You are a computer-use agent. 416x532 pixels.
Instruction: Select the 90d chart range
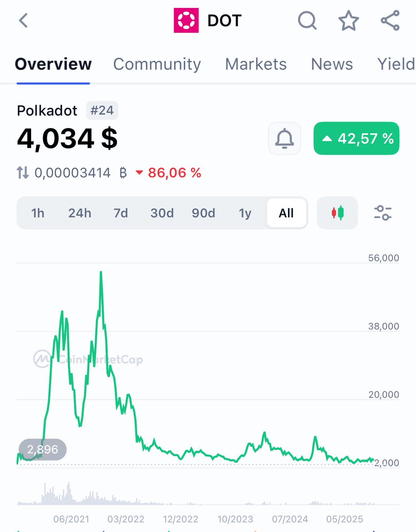(x=203, y=213)
